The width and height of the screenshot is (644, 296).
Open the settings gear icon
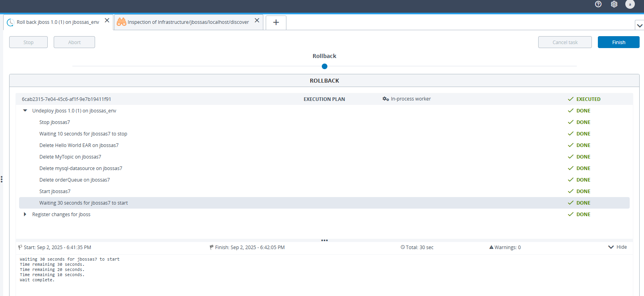(614, 4)
